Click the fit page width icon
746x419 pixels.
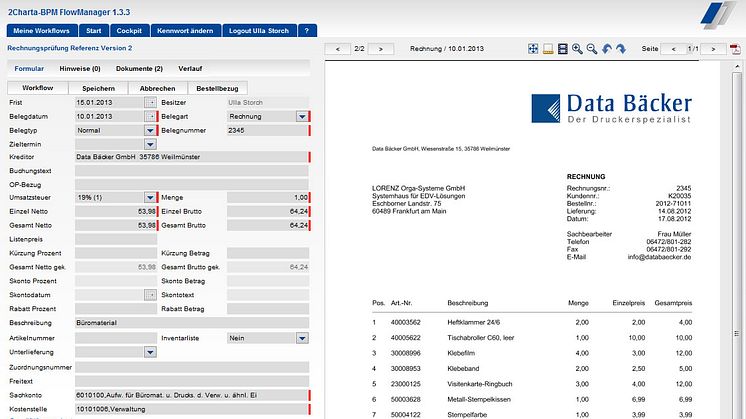pyautogui.click(x=548, y=49)
